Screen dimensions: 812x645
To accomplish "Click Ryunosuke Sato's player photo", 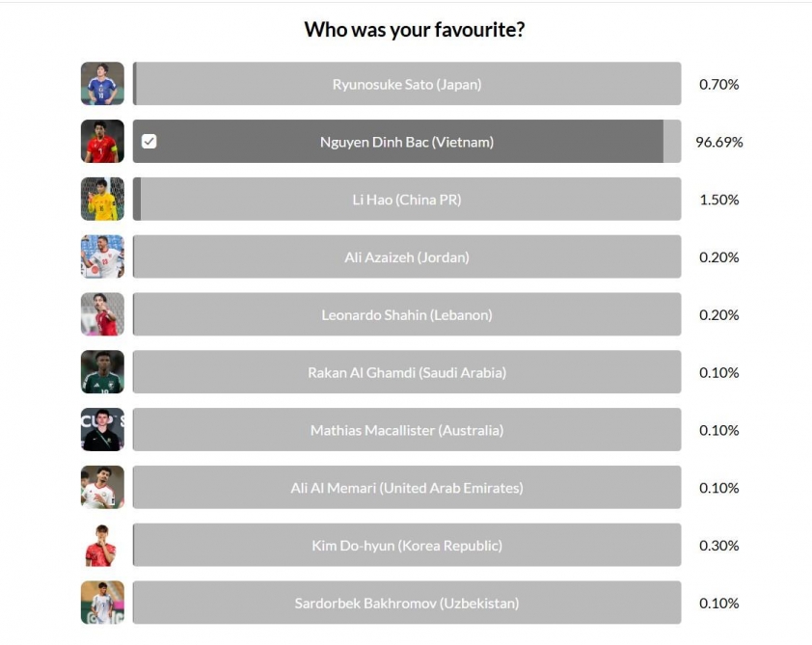I will point(102,84).
